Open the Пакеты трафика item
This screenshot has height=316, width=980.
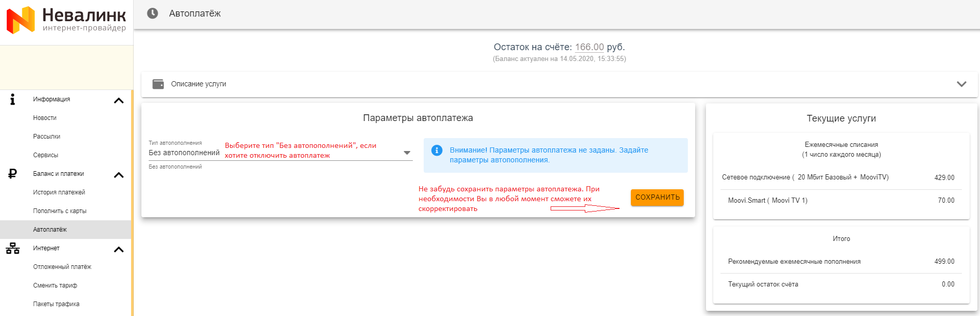pyautogui.click(x=56, y=304)
